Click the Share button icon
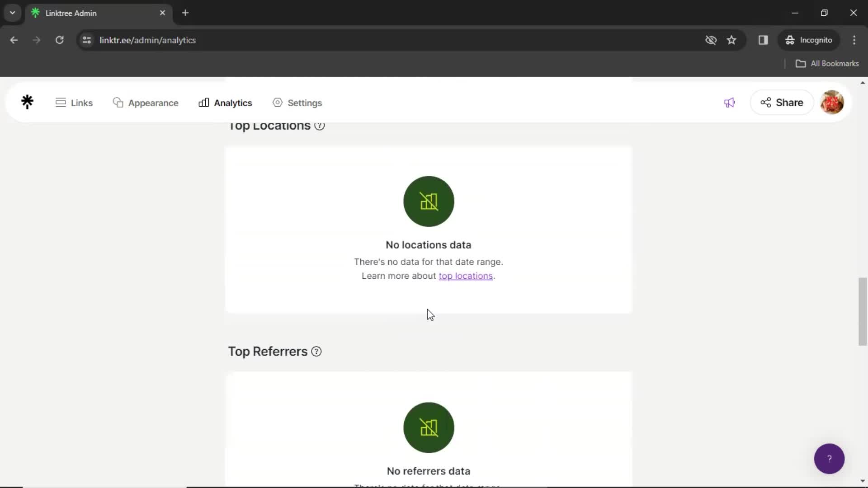The image size is (868, 488). point(767,103)
